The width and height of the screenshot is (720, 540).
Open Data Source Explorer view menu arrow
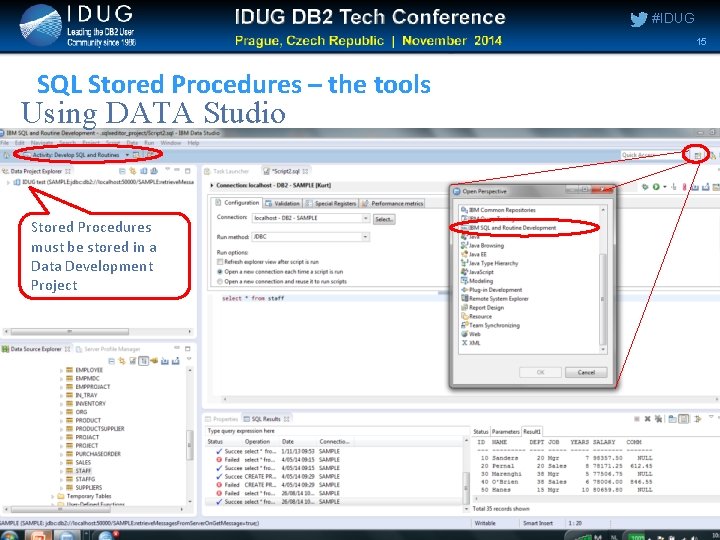pyautogui.click(x=188, y=360)
